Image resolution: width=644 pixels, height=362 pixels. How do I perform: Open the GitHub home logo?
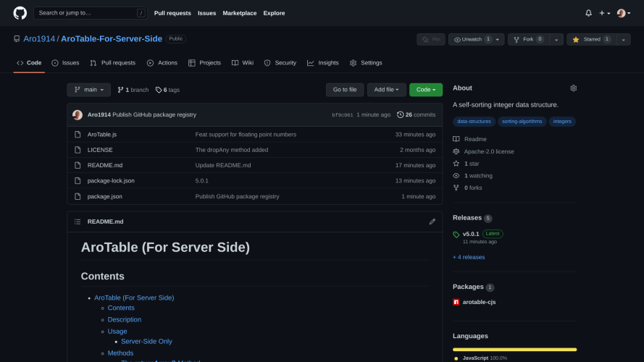20,13
